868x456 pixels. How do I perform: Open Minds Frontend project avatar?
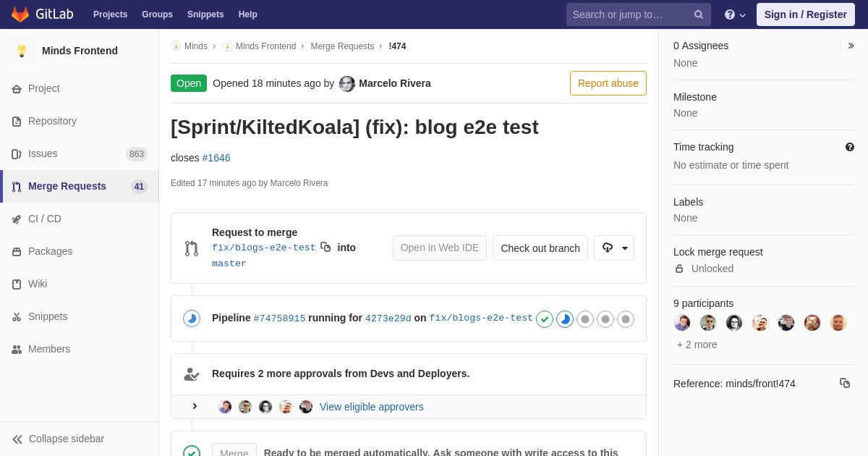(x=22, y=51)
